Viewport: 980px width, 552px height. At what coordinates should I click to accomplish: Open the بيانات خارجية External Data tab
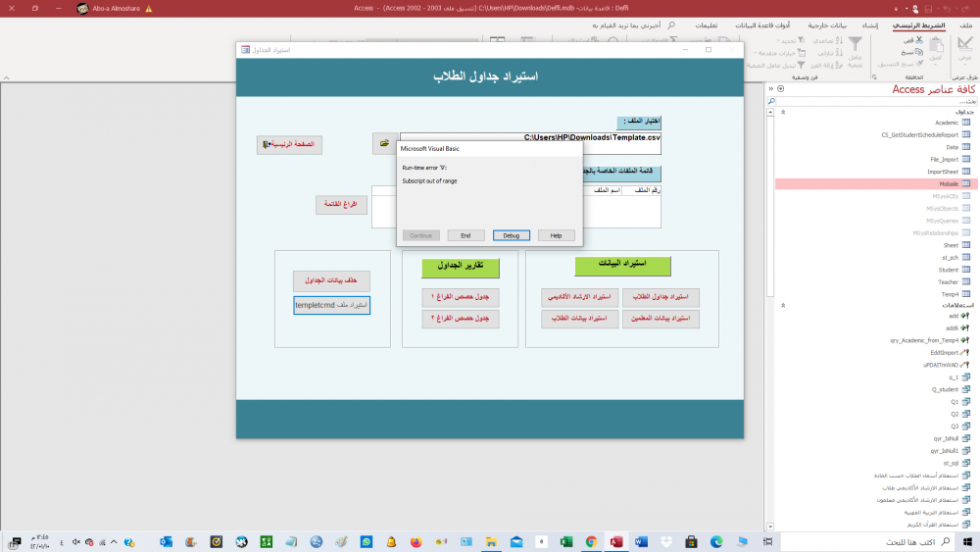pyautogui.click(x=827, y=25)
